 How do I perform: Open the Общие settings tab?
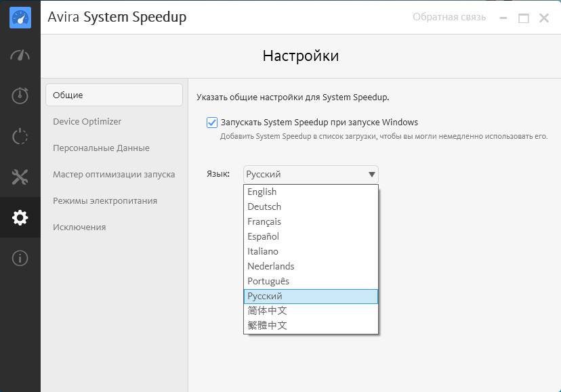[x=114, y=95]
